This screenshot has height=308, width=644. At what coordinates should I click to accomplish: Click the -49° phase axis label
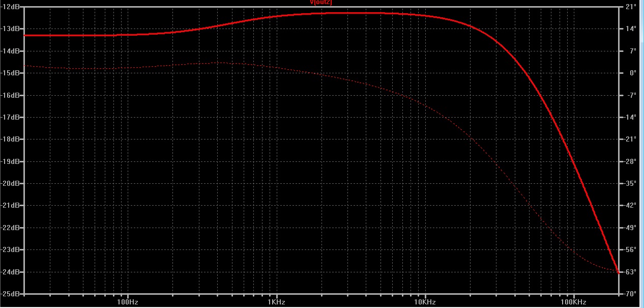[x=631, y=228]
